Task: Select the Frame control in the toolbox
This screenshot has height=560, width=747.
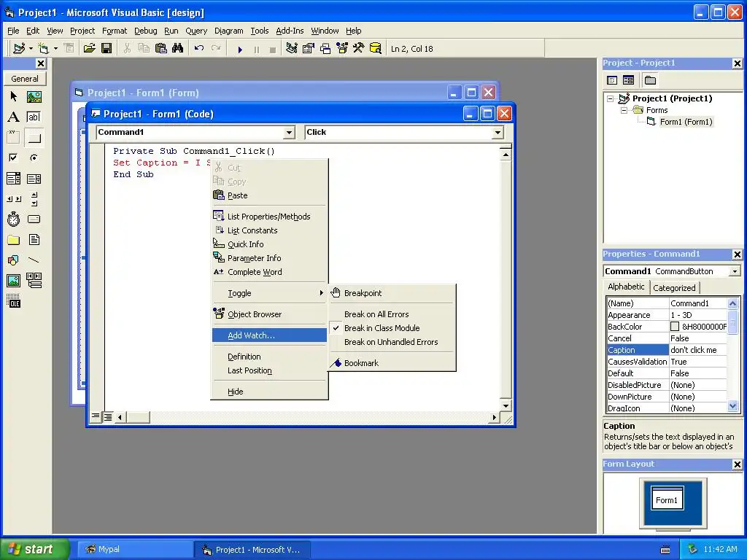Action: pyautogui.click(x=13, y=138)
